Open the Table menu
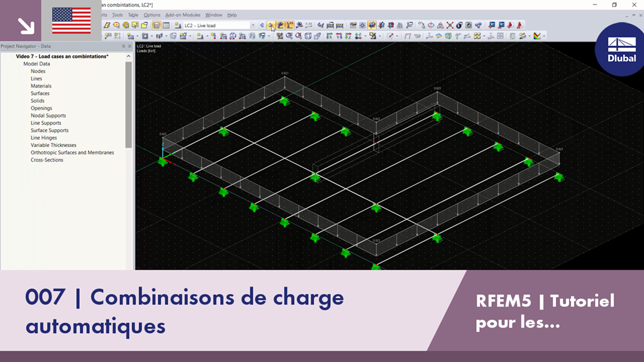This screenshot has height=362, width=644. [133, 15]
